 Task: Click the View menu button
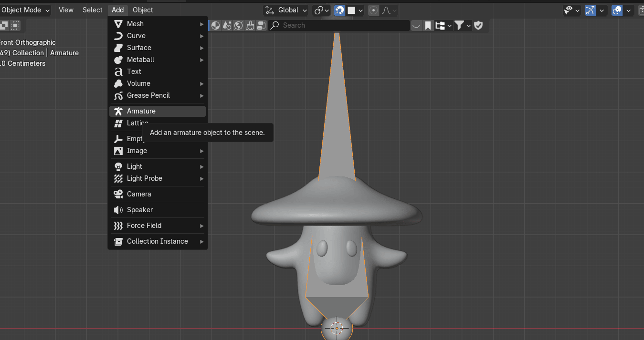[66, 10]
